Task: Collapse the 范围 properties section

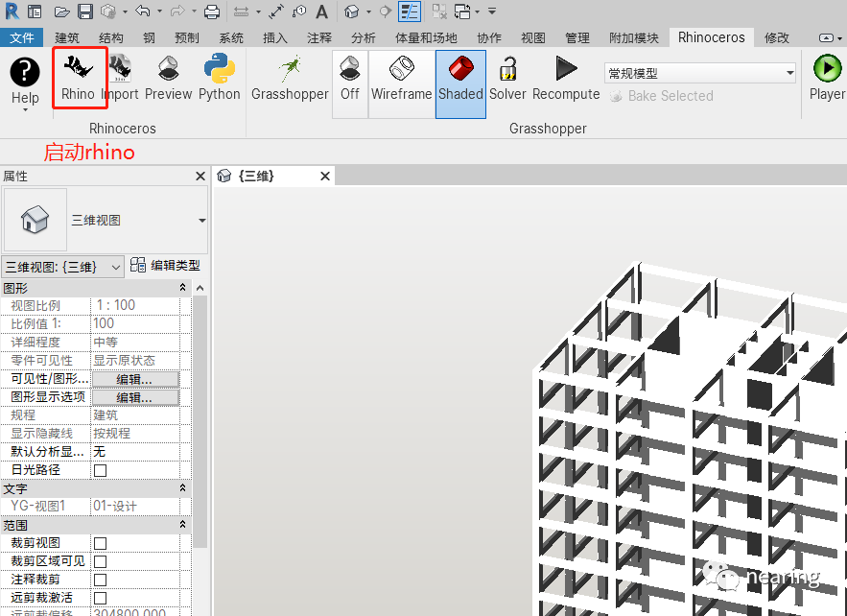Action: 182,525
